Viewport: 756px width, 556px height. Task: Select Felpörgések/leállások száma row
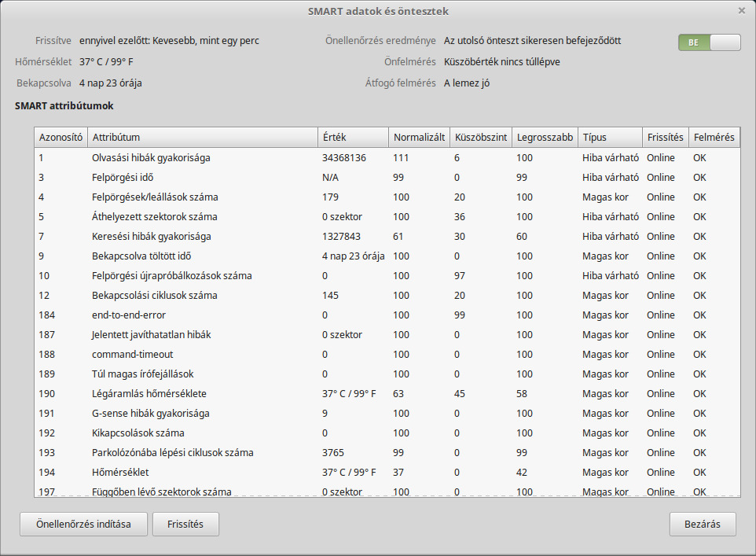click(x=387, y=197)
